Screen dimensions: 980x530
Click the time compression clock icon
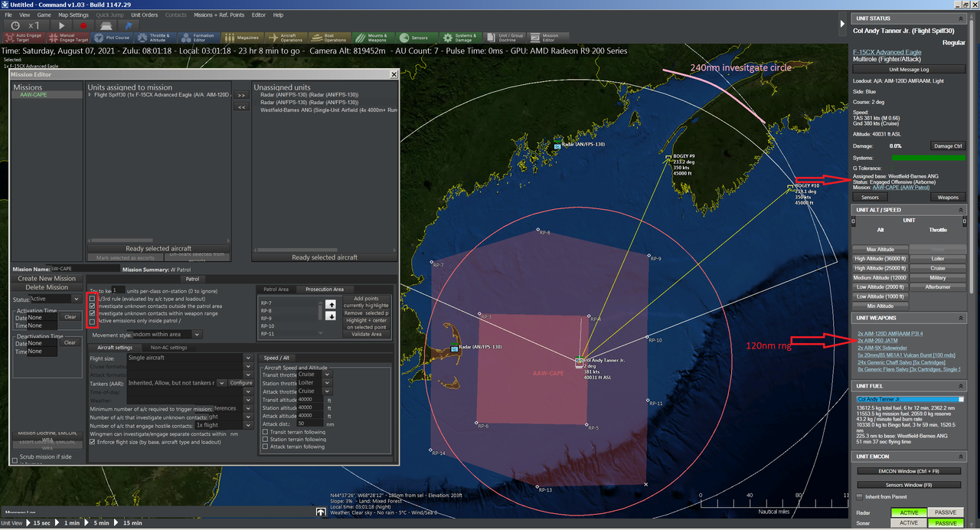point(15,25)
